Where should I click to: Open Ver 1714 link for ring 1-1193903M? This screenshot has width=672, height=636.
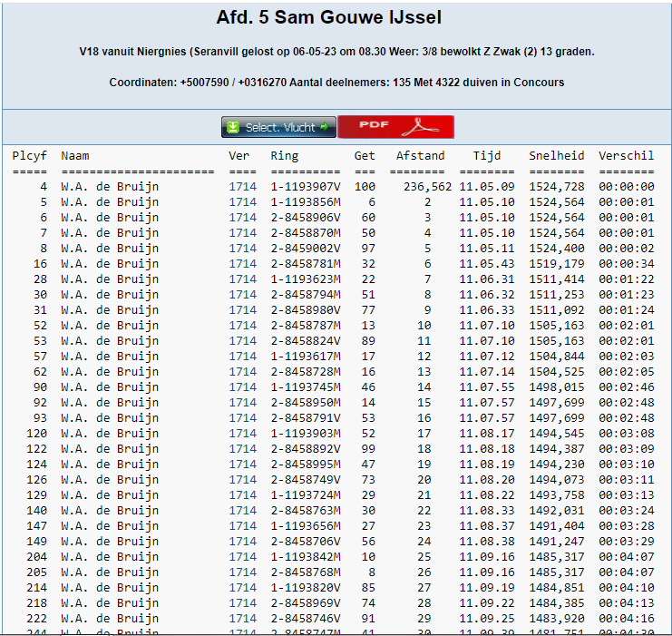point(242,434)
